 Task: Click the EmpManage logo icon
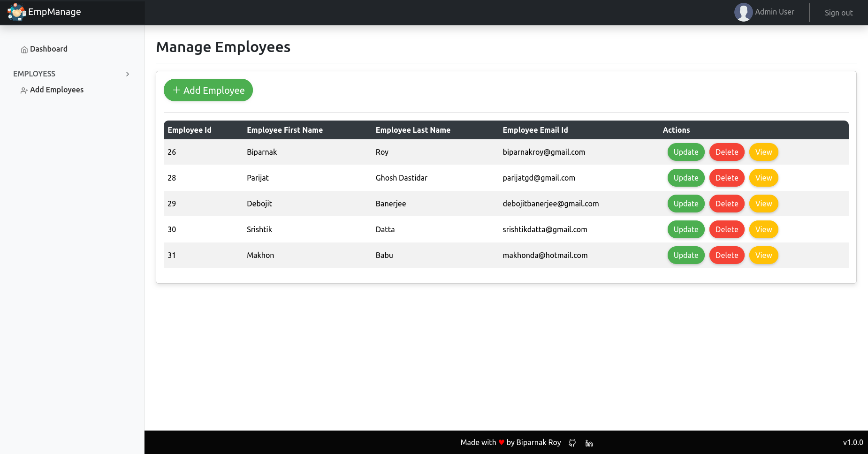coord(16,12)
